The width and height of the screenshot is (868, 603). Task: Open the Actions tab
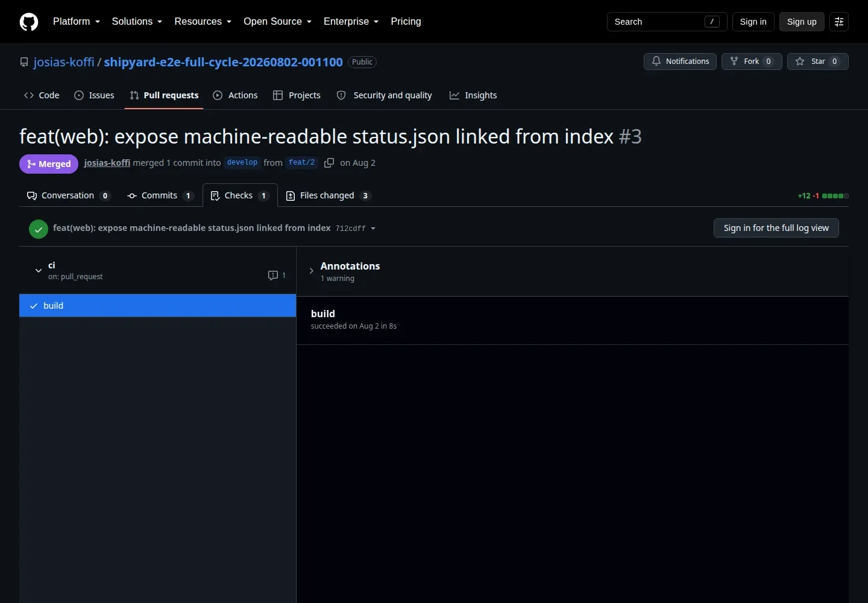click(235, 95)
